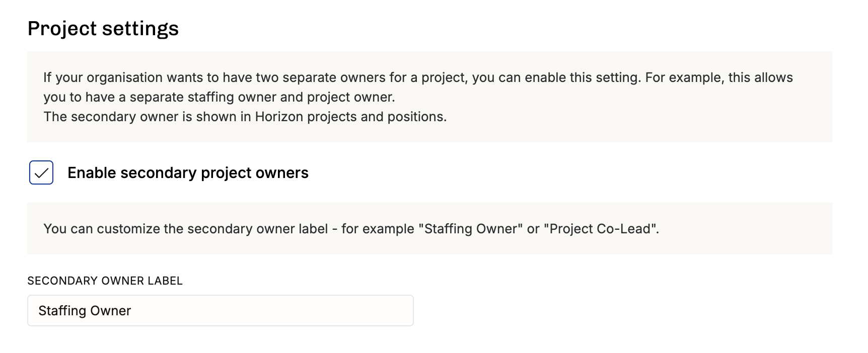Click the line about separate staffing owner
Screen dimensions: 868x353
(219, 97)
